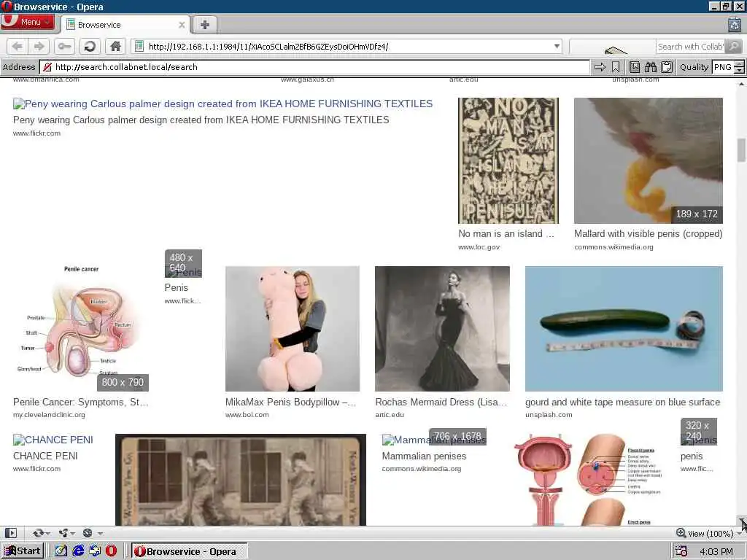The width and height of the screenshot is (747, 560).
Task: Open the View (100%) zoom control
Action: coord(708,533)
